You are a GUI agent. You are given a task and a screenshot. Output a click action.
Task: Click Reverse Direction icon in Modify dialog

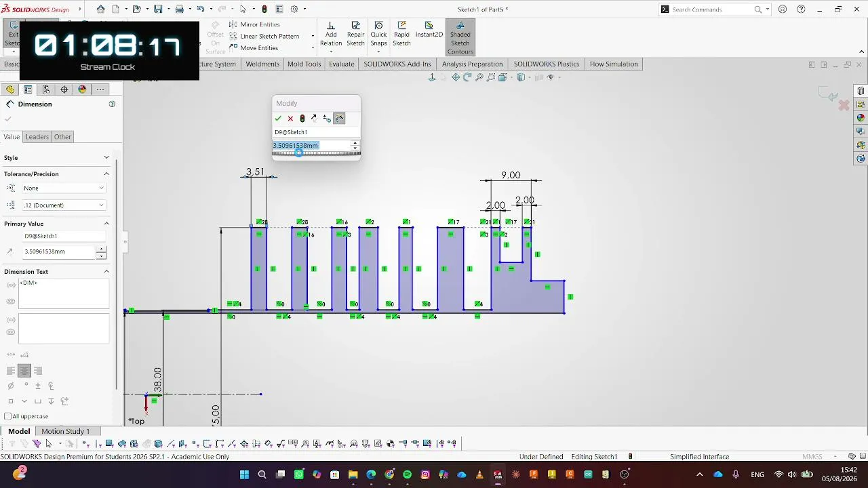[x=314, y=119]
